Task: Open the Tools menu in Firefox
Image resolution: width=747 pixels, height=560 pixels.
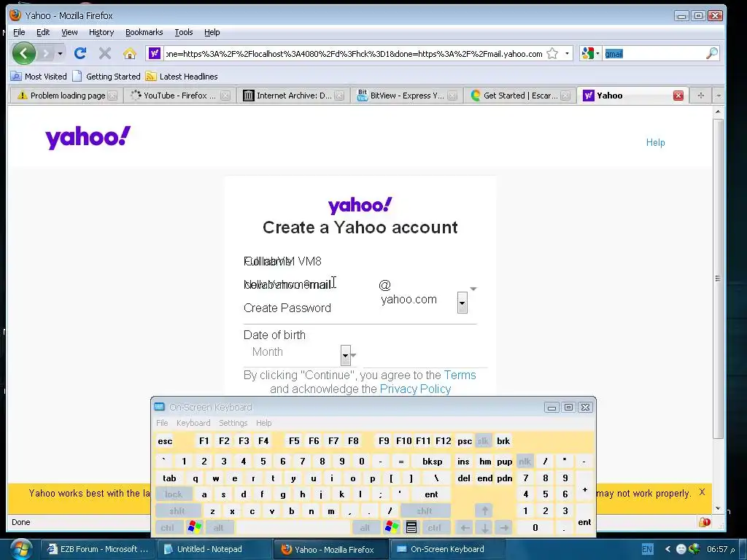Action: pos(183,32)
